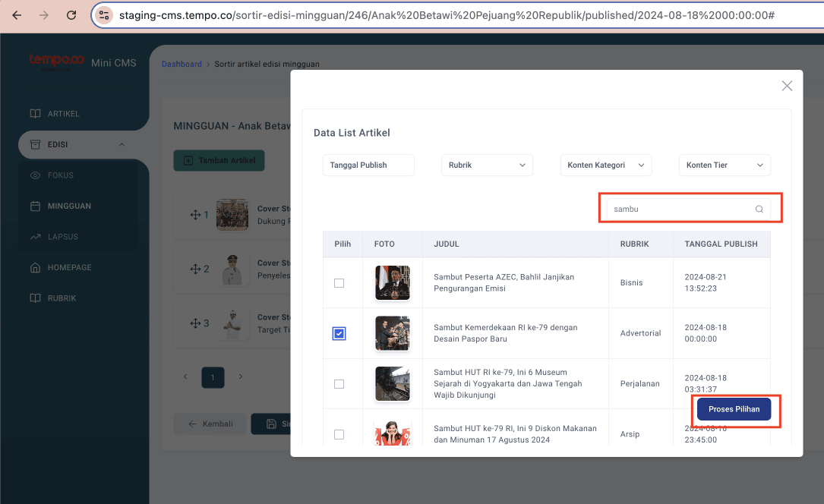This screenshot has height=504, width=824.
Task: Open the Sambut Peserta AZEC photo
Action: 393,282
